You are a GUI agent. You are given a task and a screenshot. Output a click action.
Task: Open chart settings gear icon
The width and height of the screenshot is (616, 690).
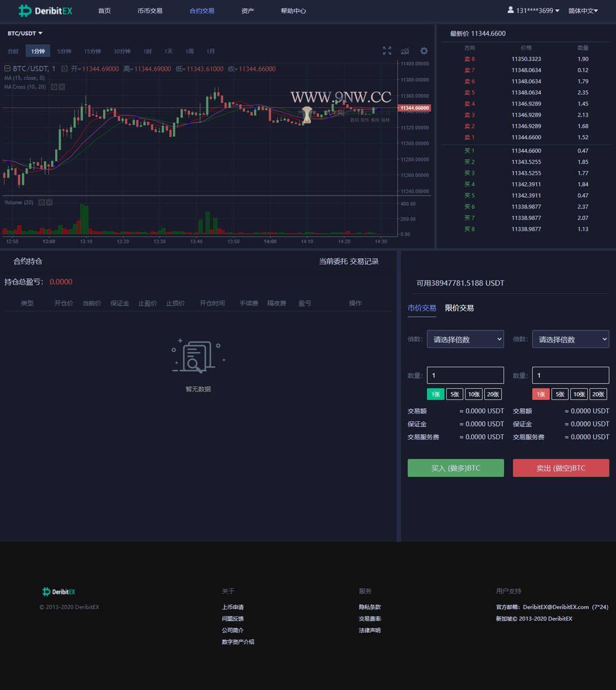(423, 51)
